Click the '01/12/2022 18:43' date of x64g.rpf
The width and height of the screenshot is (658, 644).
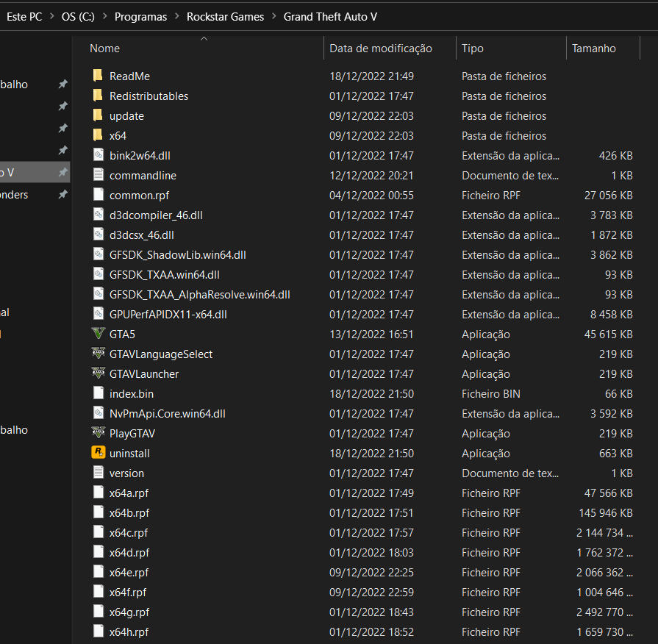coord(371,612)
